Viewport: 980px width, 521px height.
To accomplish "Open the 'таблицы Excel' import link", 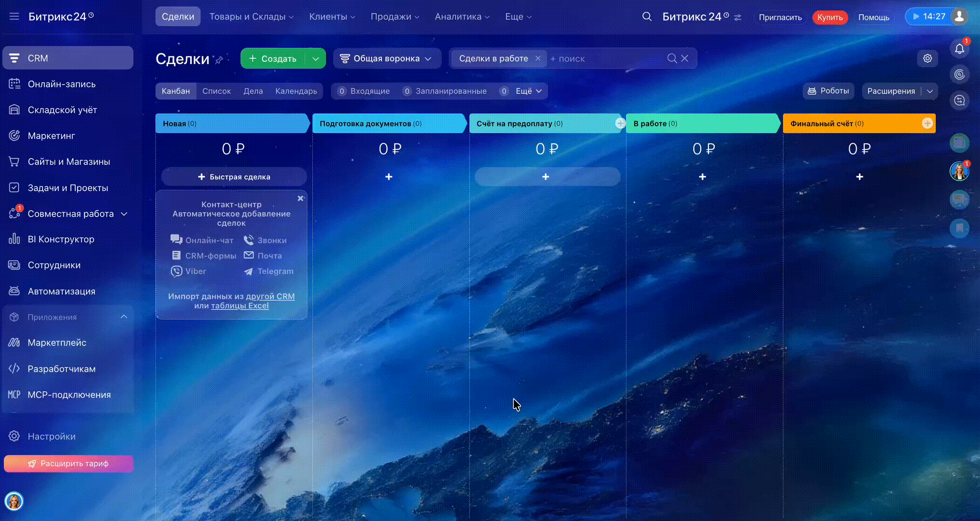I will [239, 306].
